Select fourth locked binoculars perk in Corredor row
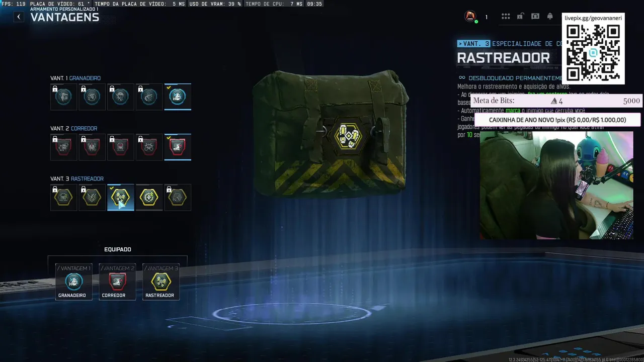Viewport: 644px width, 362px height. [x=149, y=147]
